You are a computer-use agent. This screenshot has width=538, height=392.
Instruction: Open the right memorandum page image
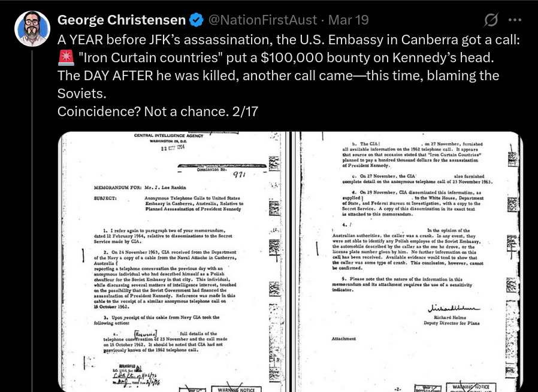tap(407, 262)
